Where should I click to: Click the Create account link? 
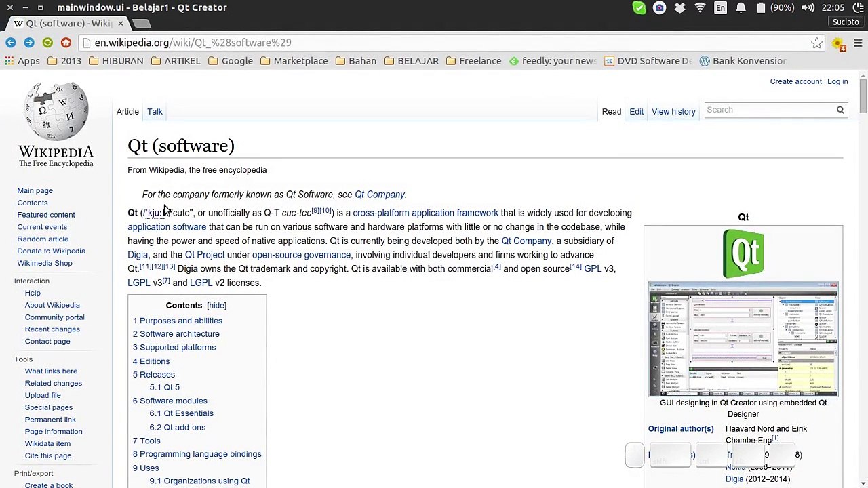pos(795,81)
